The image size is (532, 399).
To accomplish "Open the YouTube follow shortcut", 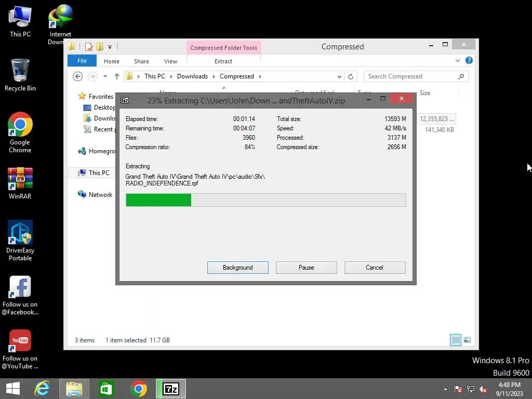I will [20, 350].
